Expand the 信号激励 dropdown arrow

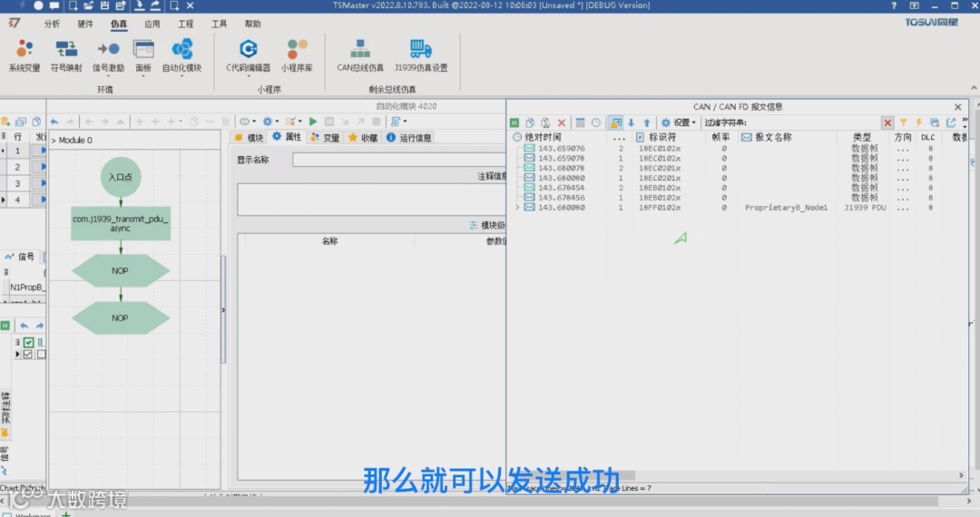[x=108, y=75]
